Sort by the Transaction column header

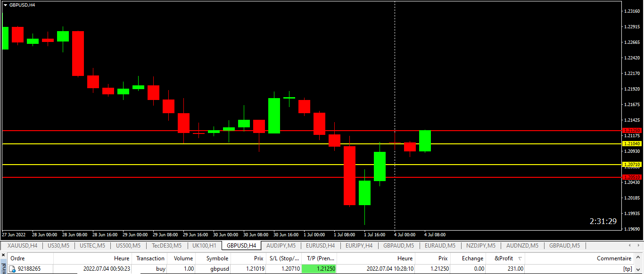coord(150,258)
